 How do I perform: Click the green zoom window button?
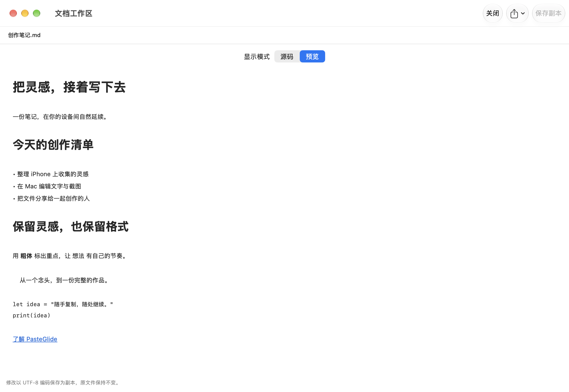click(37, 13)
